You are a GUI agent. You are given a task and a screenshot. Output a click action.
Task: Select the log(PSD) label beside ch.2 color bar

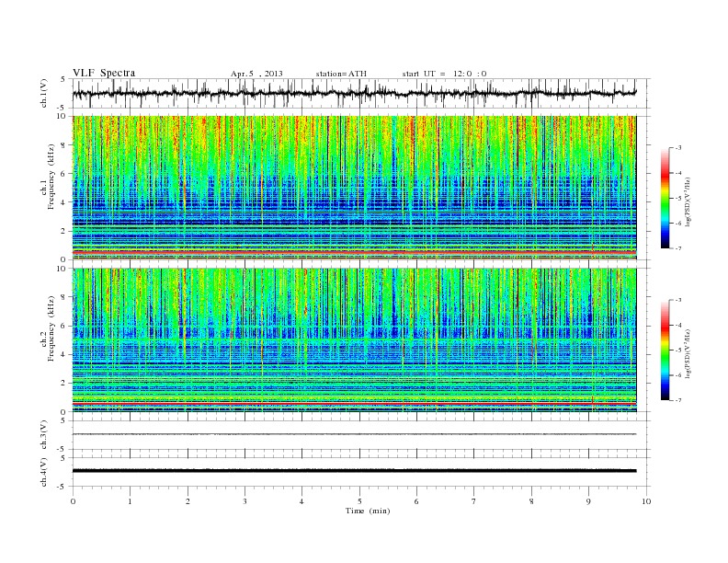pyautogui.click(x=688, y=353)
